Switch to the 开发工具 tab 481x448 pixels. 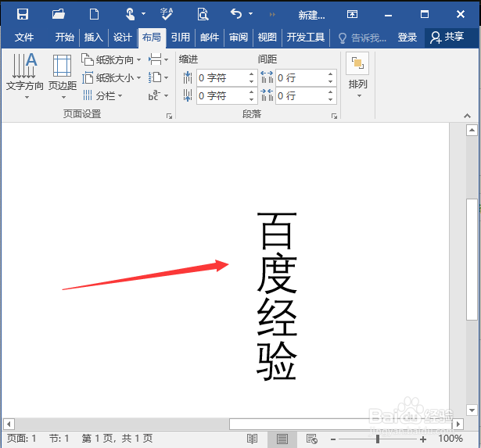click(306, 38)
